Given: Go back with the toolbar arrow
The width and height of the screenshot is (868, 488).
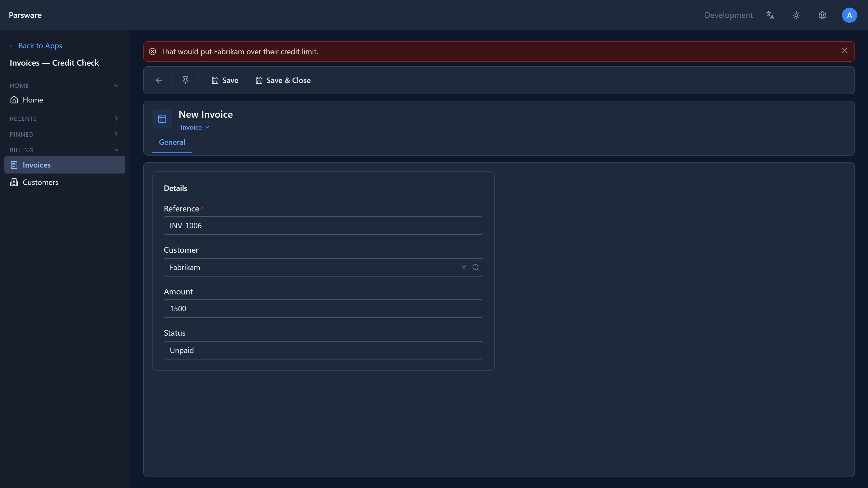Looking at the screenshot, I should 159,80.
